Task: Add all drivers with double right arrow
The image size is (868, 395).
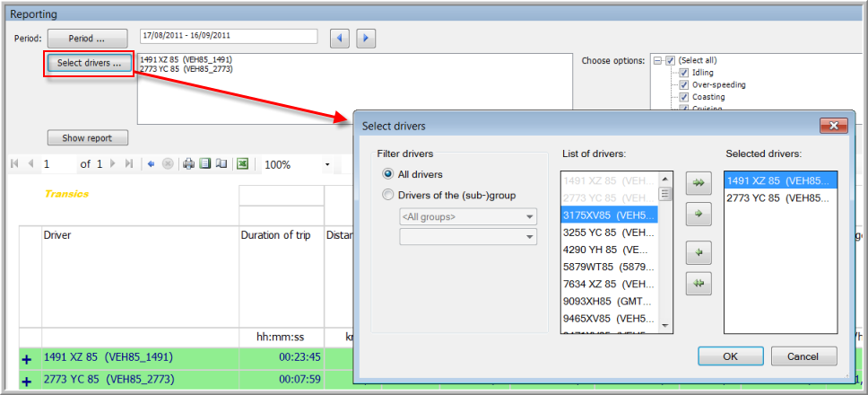Action: pos(697,183)
